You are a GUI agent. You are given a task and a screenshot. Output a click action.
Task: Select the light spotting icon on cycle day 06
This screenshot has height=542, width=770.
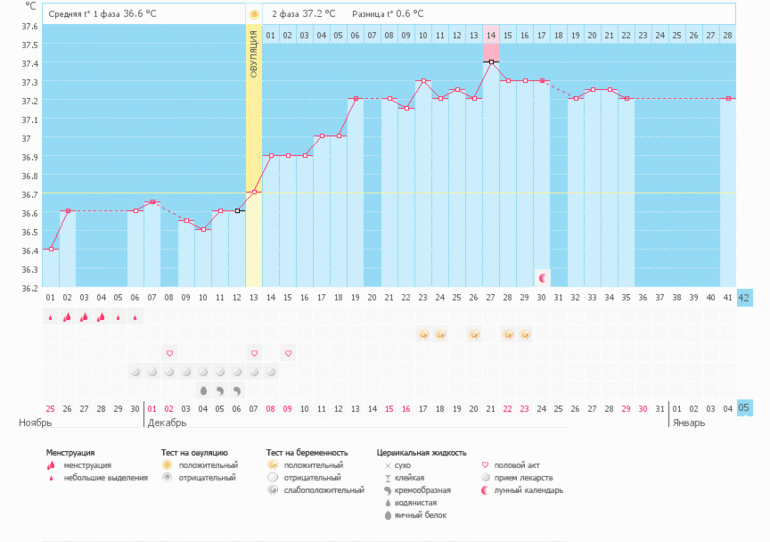(x=135, y=317)
